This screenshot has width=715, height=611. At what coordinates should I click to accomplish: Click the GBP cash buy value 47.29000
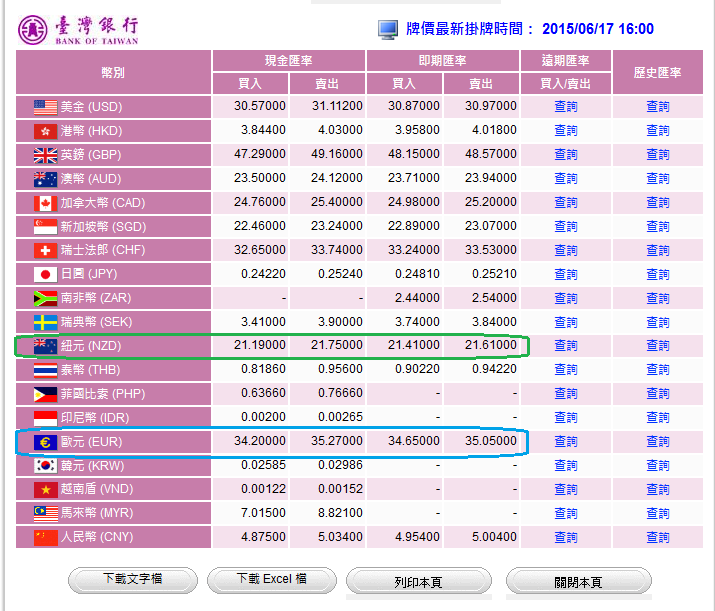coord(260,154)
